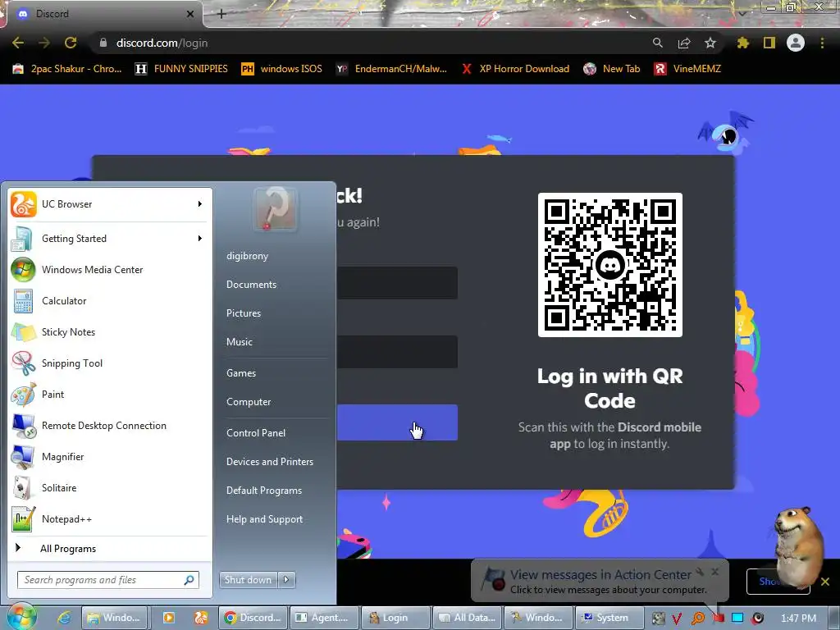The width and height of the screenshot is (840, 630).
Task: Open Control Panel
Action: (256, 433)
